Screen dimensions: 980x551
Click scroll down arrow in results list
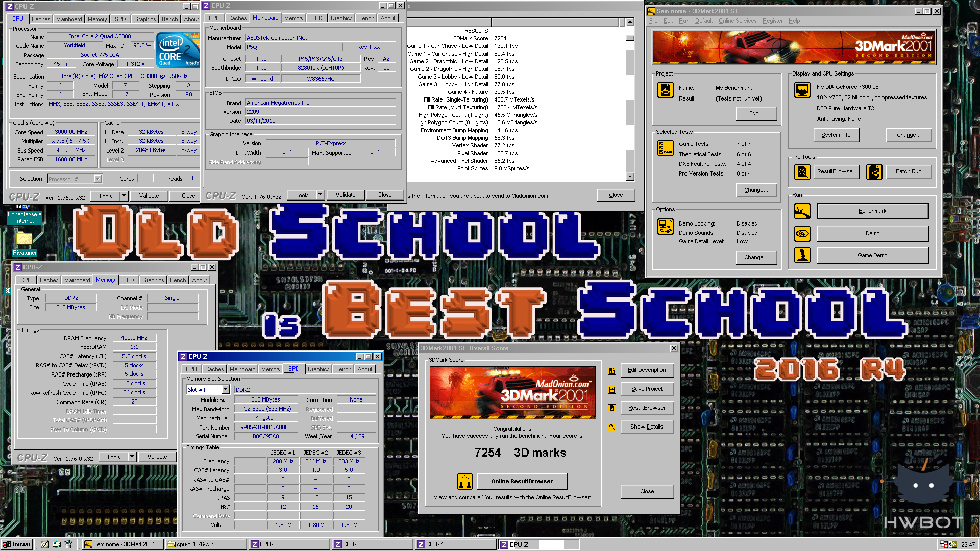coord(630,177)
